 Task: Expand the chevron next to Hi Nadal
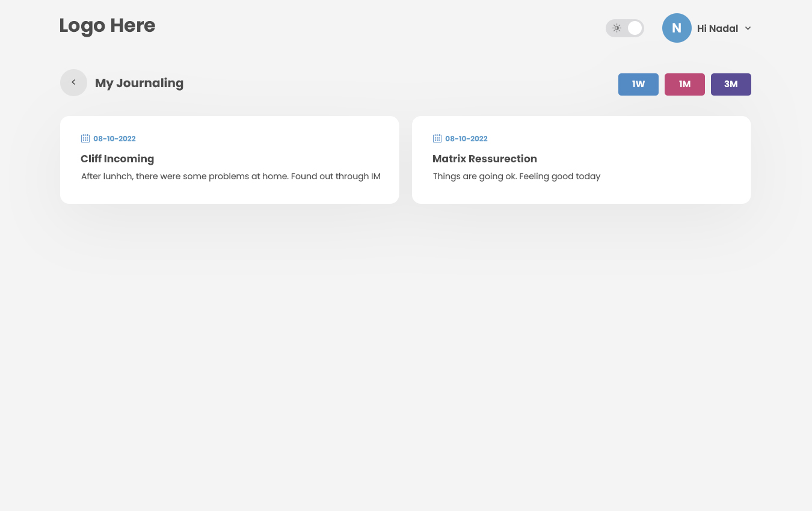click(x=748, y=28)
